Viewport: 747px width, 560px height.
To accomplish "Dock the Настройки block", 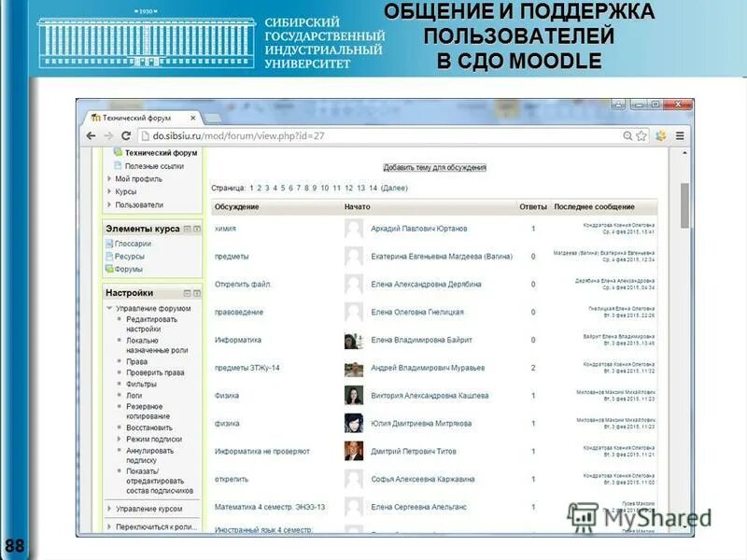I will tap(197, 293).
